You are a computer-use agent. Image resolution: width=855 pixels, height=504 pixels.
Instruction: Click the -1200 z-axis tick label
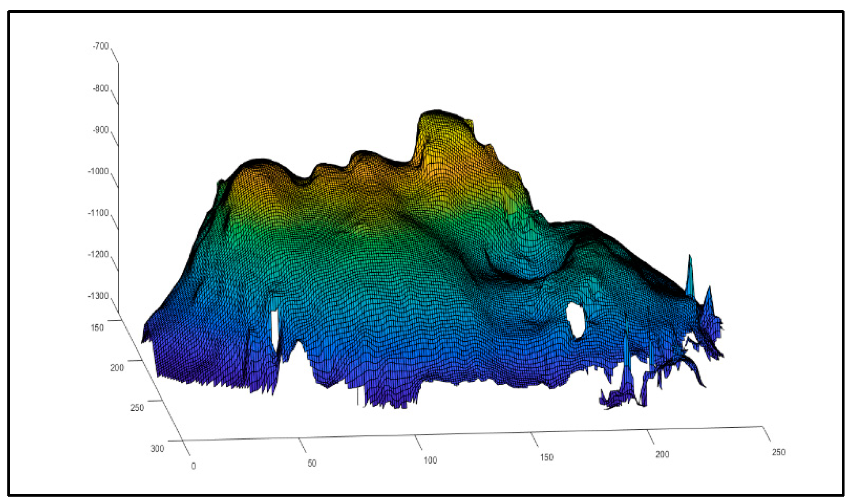[x=98, y=254]
